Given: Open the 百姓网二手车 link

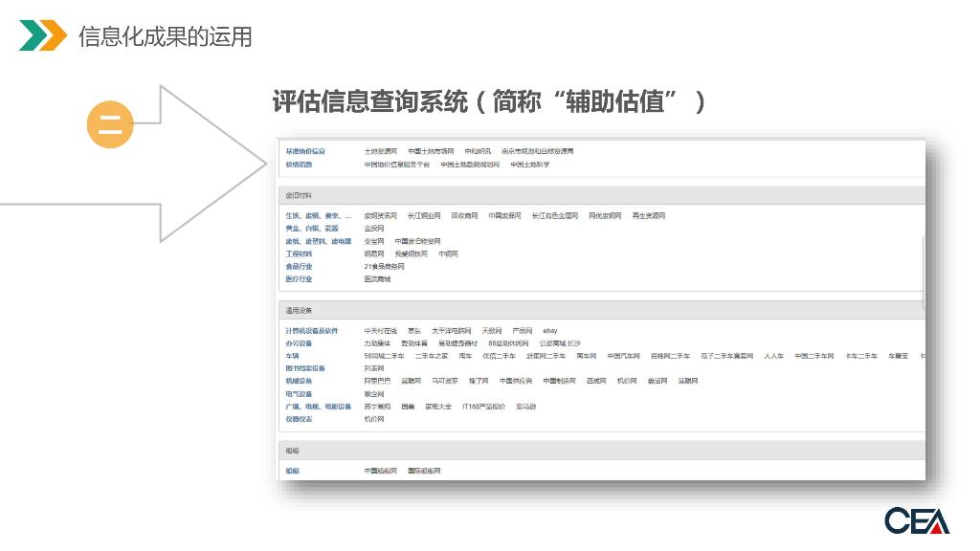Looking at the screenshot, I should click(670, 356).
